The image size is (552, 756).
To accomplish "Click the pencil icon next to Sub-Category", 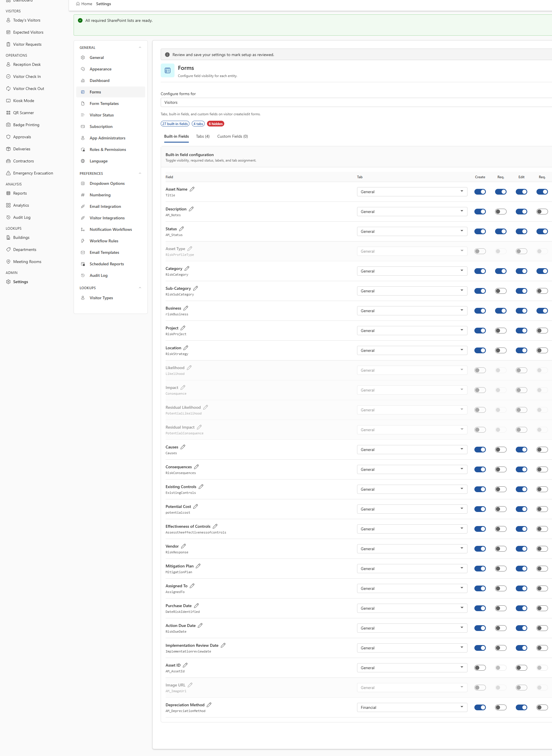I will tap(195, 288).
